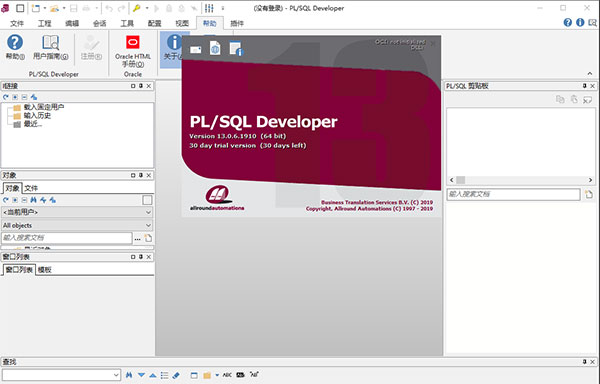Collapse the ribbon with the chevron
Image resolution: width=600 pixels, height=384 pixels.
click(590, 73)
